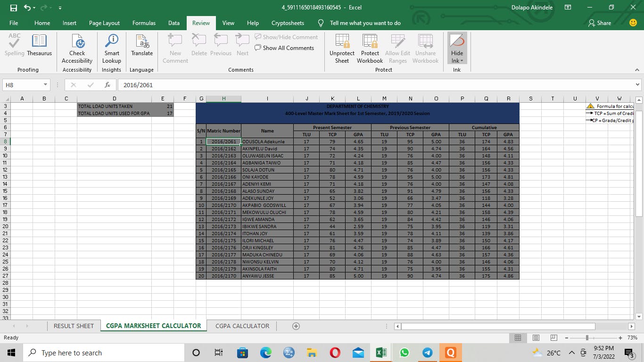This screenshot has width=644, height=362.
Task: Click the Save icon in quick access toolbar
Action: click(14, 8)
